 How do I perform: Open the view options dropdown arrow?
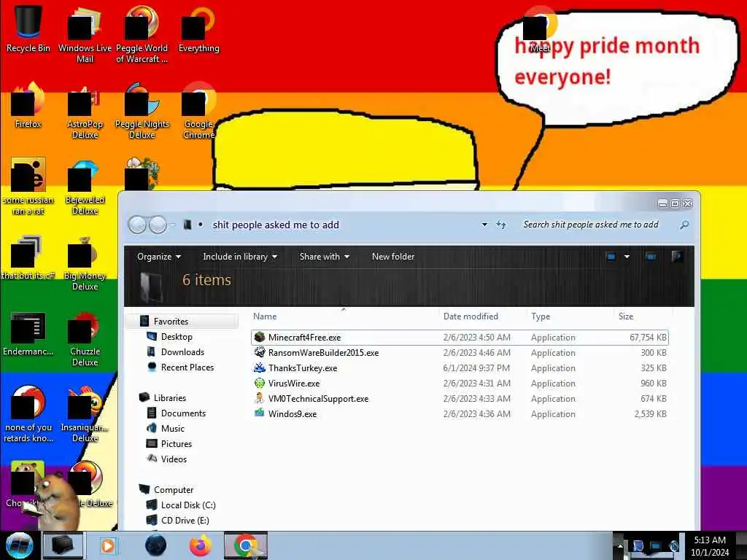627,257
